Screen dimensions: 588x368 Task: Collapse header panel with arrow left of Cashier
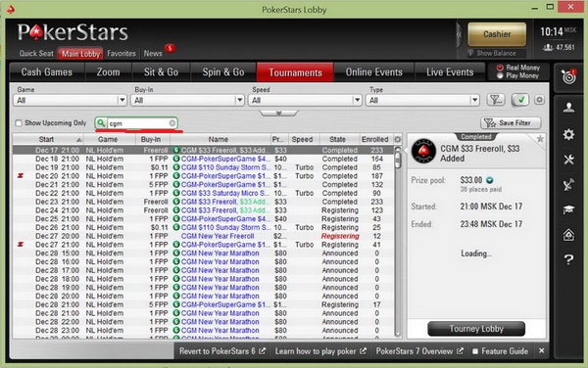tap(459, 34)
